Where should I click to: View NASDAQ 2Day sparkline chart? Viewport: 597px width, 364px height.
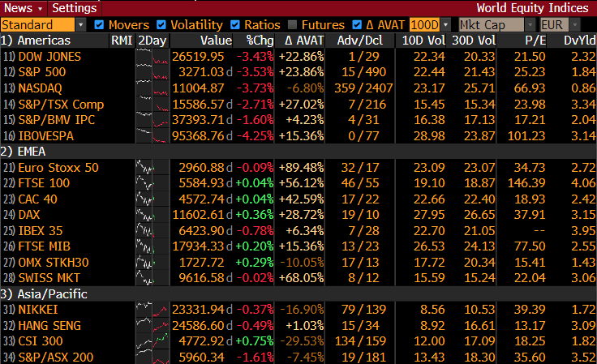(x=152, y=88)
